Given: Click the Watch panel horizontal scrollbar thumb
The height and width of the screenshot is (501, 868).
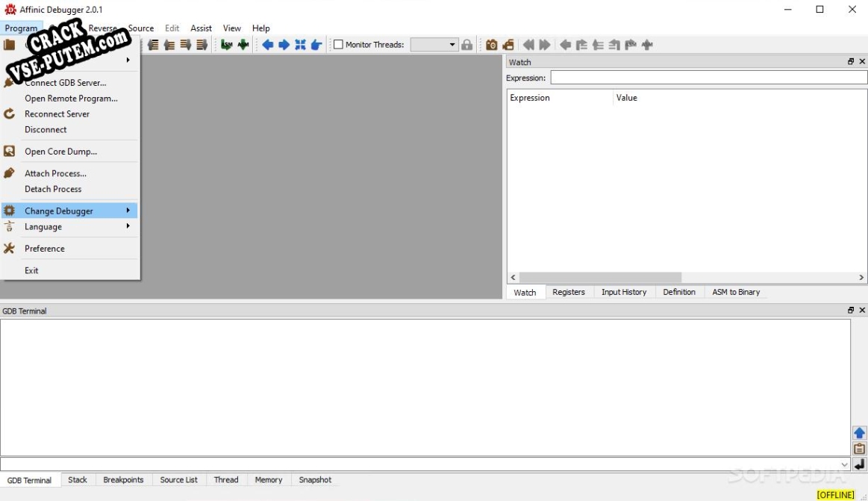Looking at the screenshot, I should tap(600, 277).
